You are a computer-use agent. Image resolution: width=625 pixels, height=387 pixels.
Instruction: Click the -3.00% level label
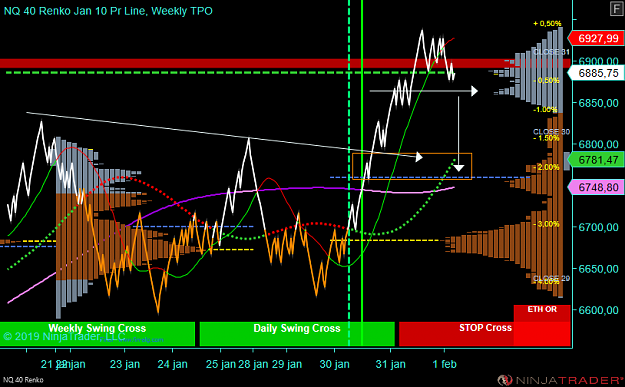pos(547,224)
